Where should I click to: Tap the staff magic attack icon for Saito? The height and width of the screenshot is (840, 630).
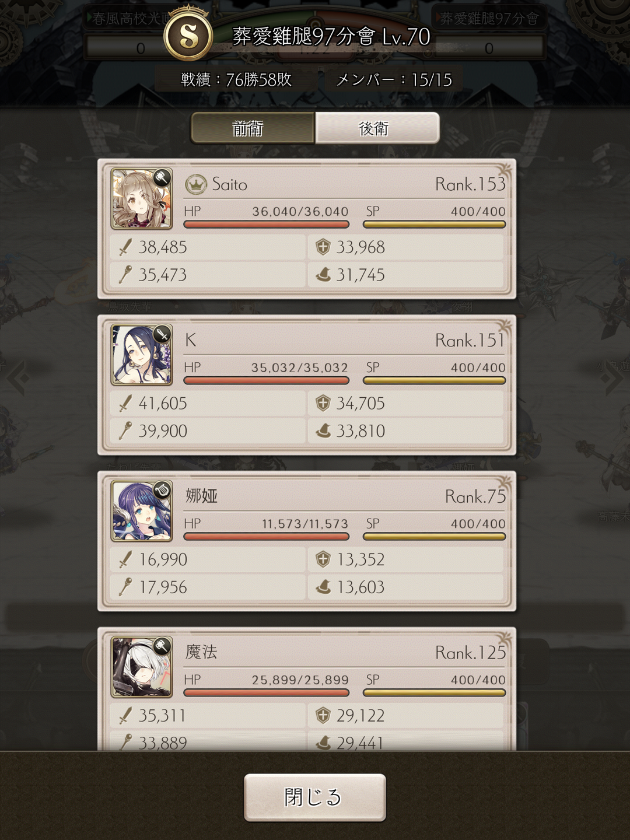pos(125,275)
